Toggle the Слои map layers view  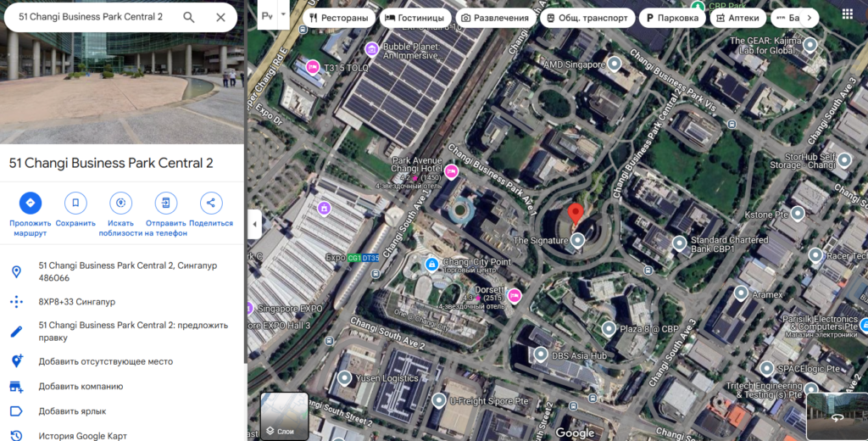pyautogui.click(x=284, y=416)
